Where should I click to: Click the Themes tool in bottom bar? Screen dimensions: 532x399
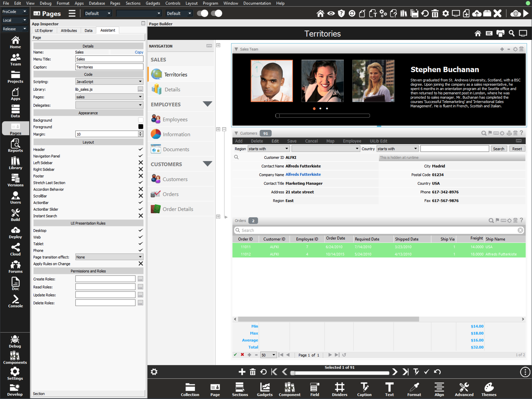(x=489, y=389)
